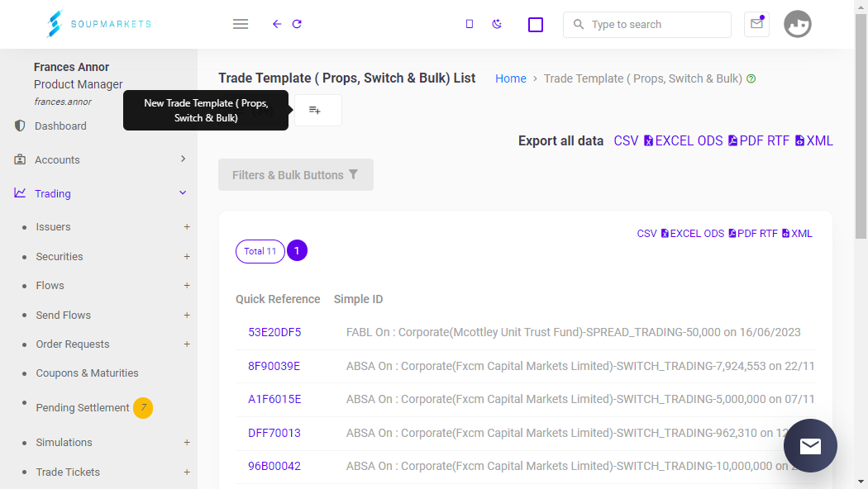
Task: Open trade template DFF70013
Action: point(274,433)
